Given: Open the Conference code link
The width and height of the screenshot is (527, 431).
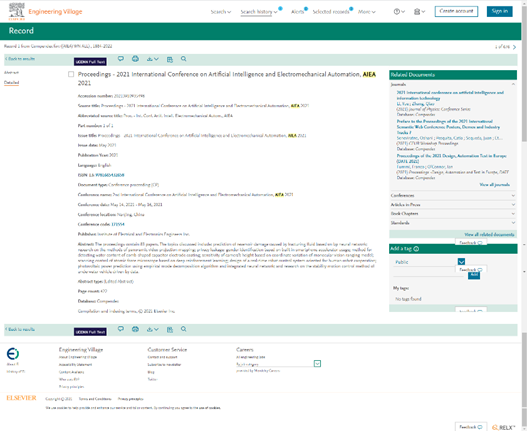Looking at the screenshot, I should (118, 224).
